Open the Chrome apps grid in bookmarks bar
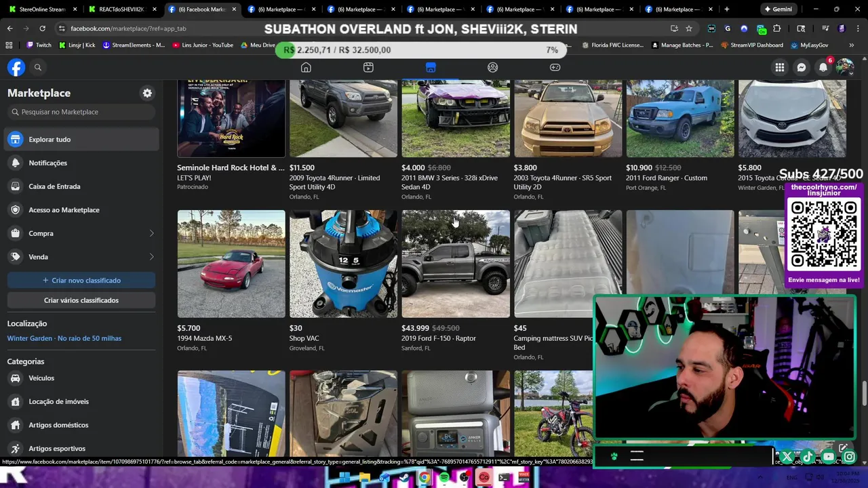This screenshot has height=488, width=868. (9, 45)
